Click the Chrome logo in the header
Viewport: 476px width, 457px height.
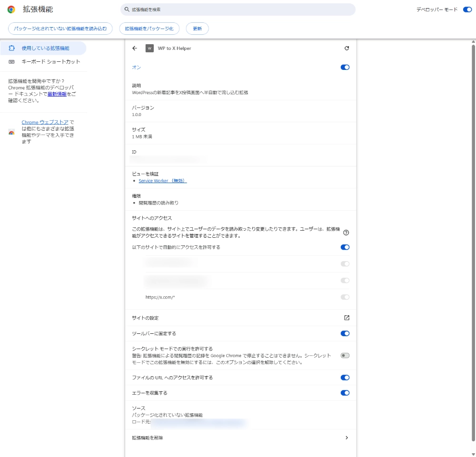(x=11, y=10)
